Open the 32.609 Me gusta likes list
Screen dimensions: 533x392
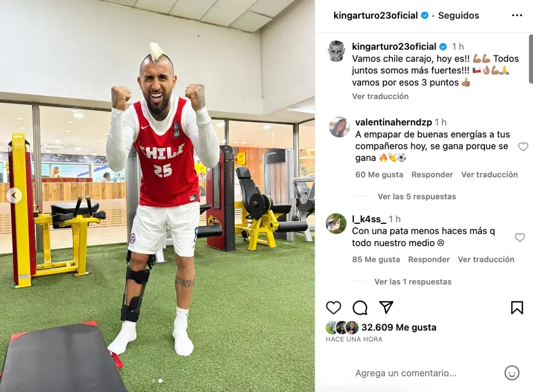[x=399, y=327]
